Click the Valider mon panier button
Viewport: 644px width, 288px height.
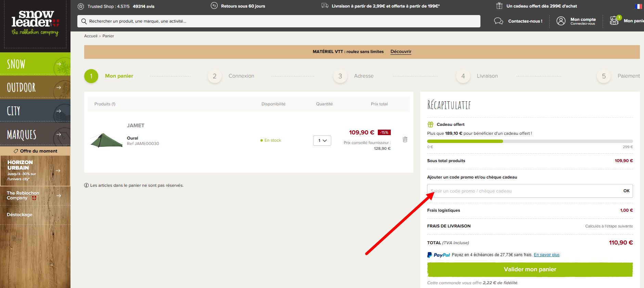[x=530, y=270]
